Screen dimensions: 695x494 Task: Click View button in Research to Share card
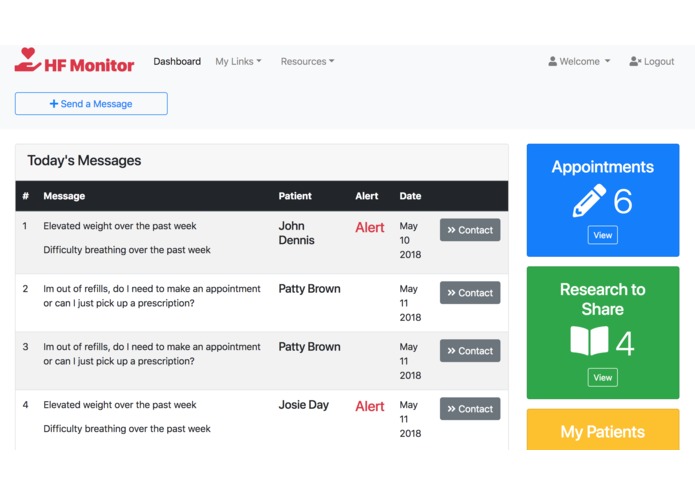pyautogui.click(x=602, y=377)
